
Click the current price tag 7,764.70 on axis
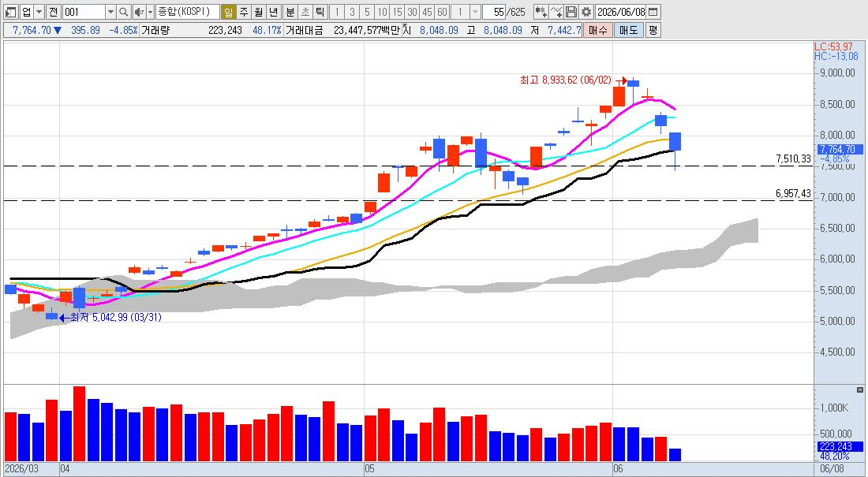[x=839, y=150]
